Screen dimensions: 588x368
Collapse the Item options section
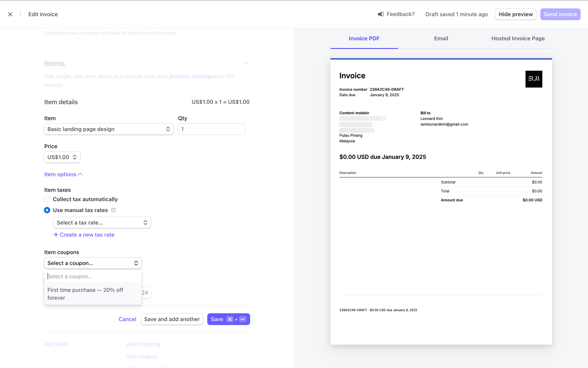[63, 174]
